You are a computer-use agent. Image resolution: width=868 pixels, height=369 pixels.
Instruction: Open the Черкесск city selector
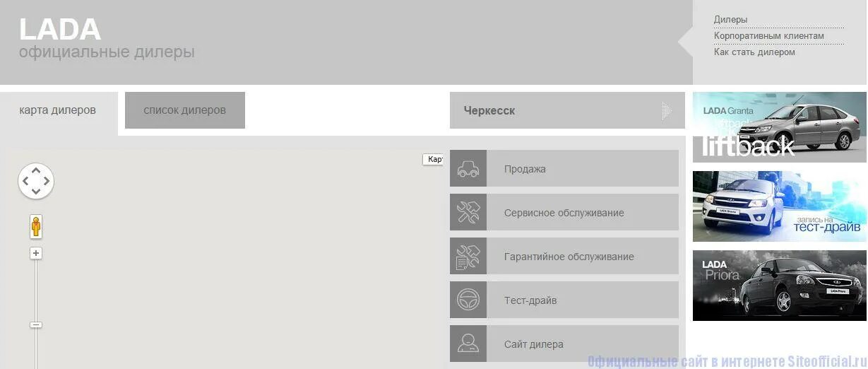click(x=567, y=110)
